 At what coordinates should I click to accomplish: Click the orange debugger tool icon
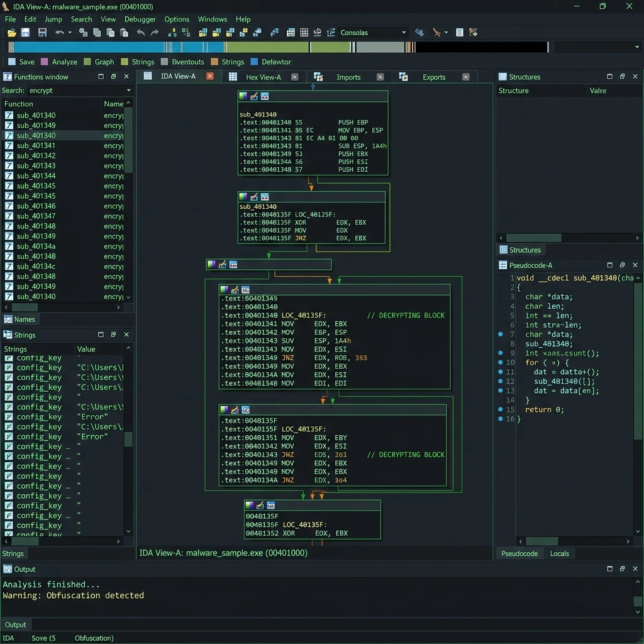pyautogui.click(x=436, y=33)
